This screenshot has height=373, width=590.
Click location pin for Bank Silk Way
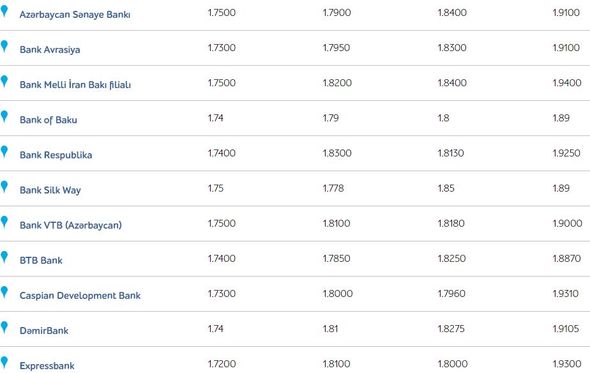click(x=4, y=187)
